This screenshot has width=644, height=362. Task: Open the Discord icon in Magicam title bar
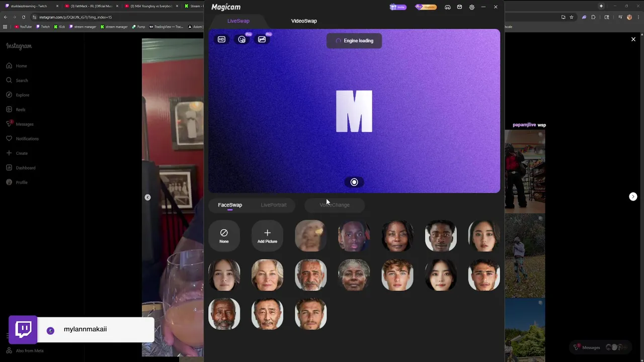(447, 7)
